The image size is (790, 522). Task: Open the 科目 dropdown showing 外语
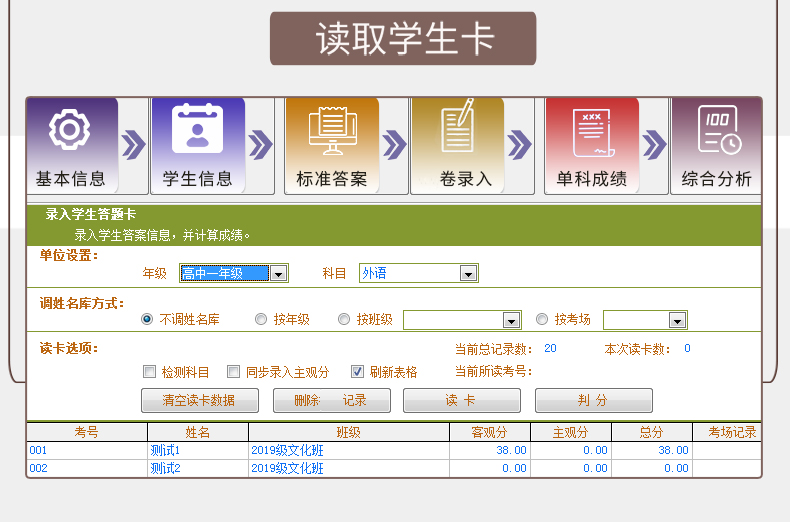pos(468,274)
